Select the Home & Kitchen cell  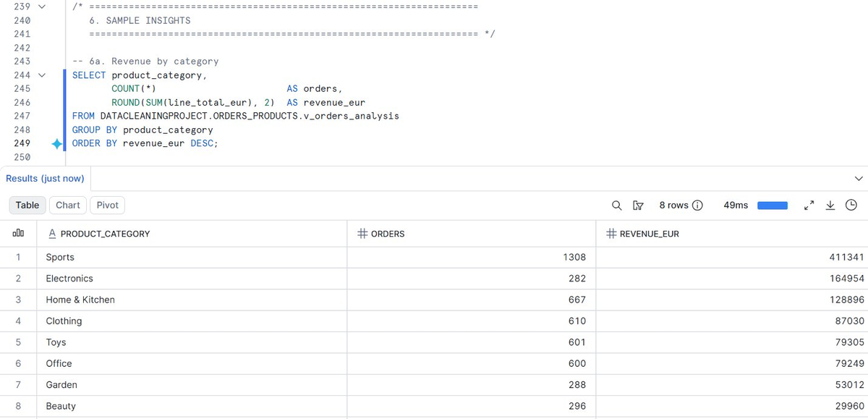coord(191,300)
